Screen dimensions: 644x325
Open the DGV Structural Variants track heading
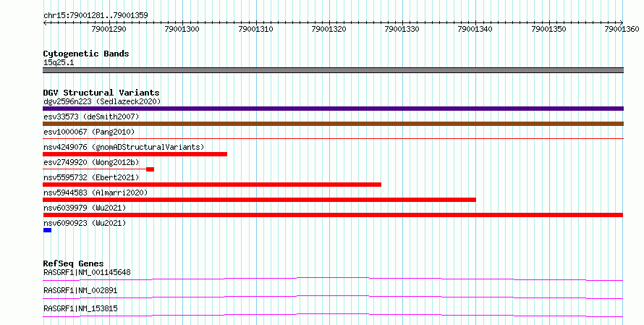101,93
